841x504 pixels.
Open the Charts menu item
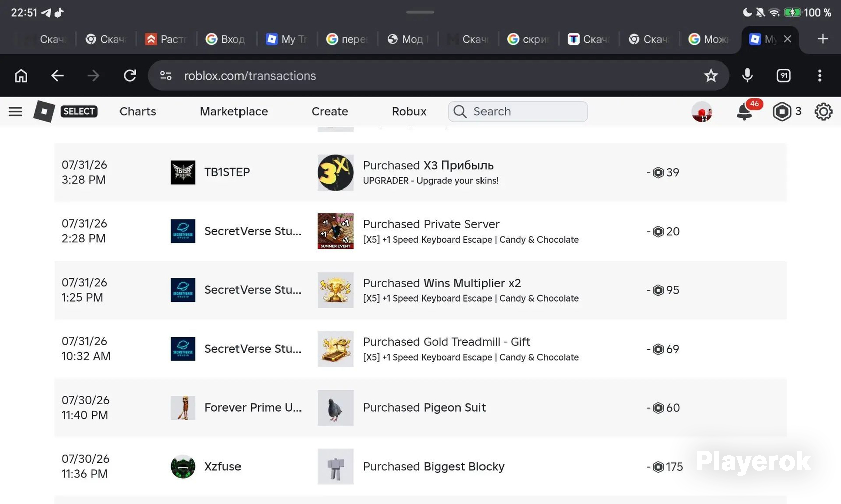click(138, 111)
